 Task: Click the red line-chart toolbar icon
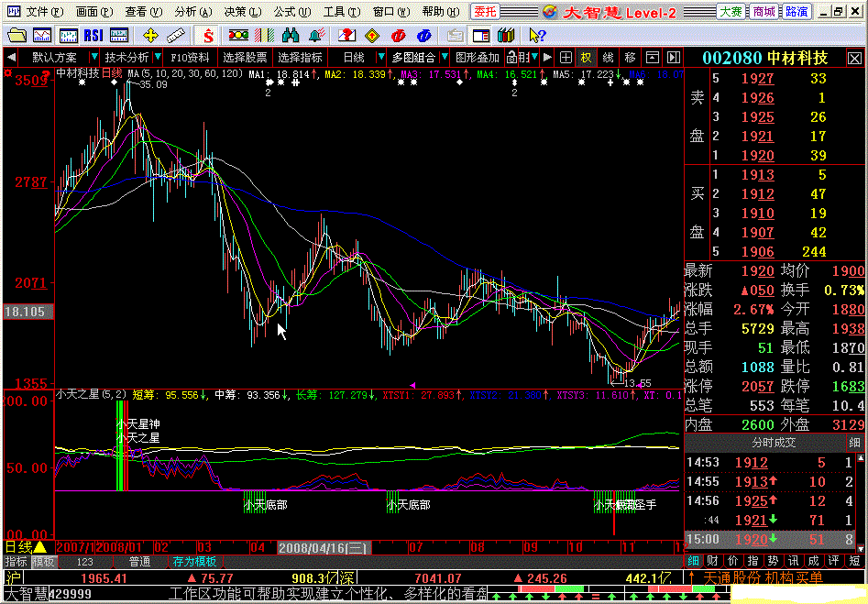coord(42,36)
